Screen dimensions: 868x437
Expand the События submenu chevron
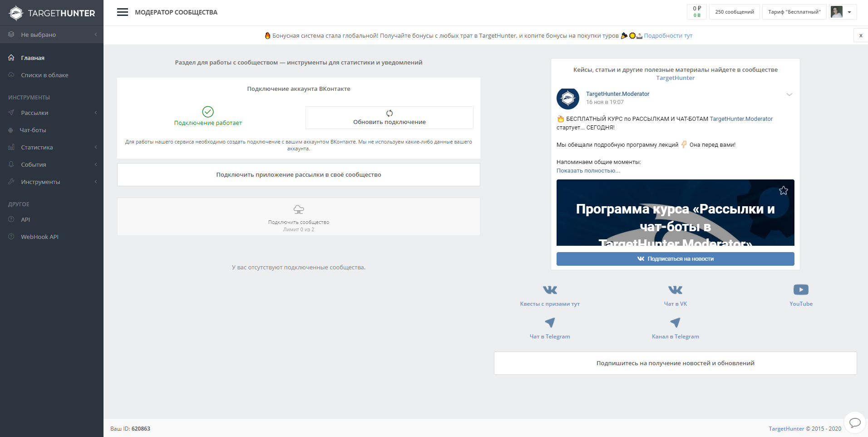click(x=96, y=164)
